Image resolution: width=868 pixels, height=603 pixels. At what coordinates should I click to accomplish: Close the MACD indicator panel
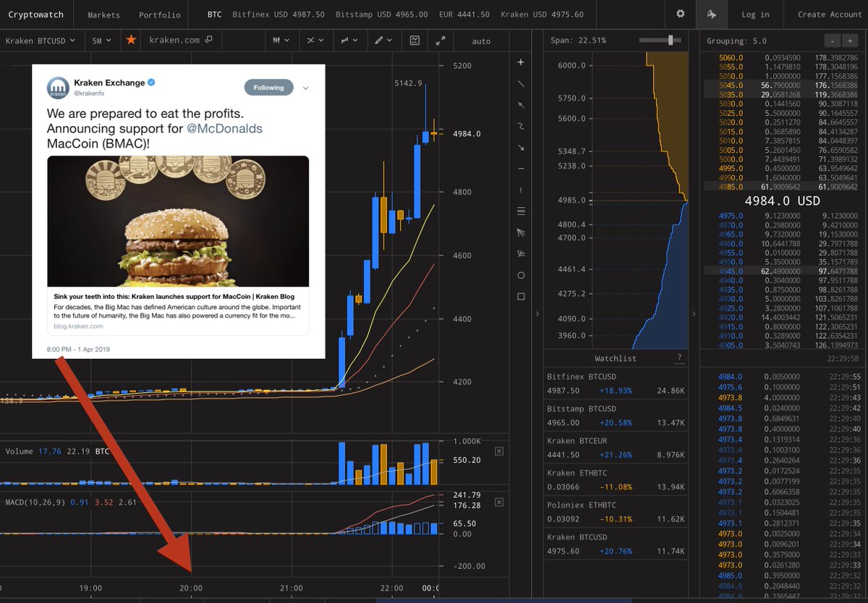pyautogui.click(x=498, y=502)
